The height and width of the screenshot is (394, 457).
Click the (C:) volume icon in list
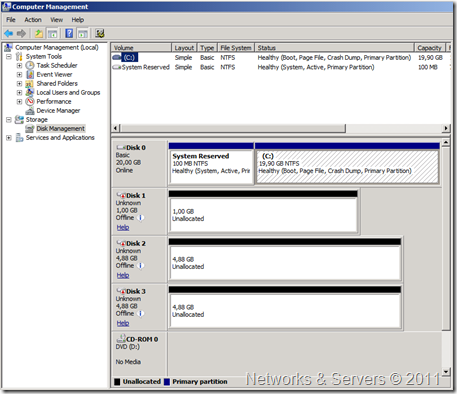pyautogui.click(x=117, y=57)
